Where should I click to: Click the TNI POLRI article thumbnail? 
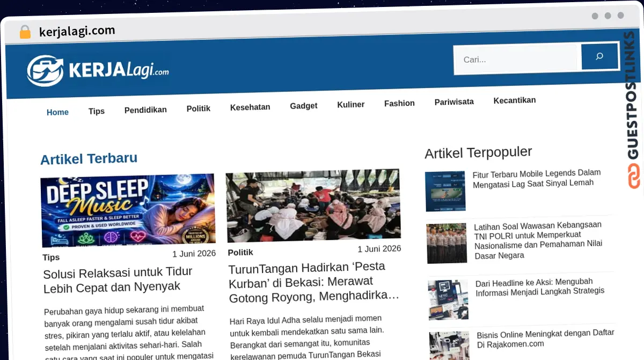point(447,243)
